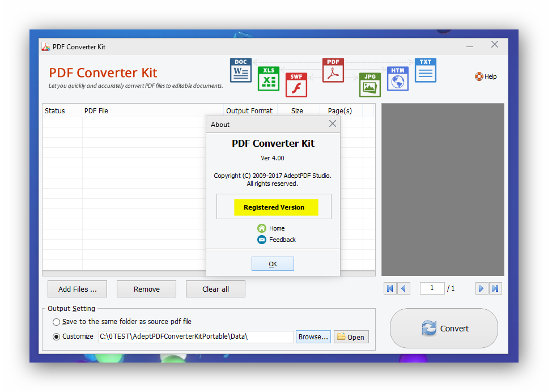Click the Status column header

62,111
